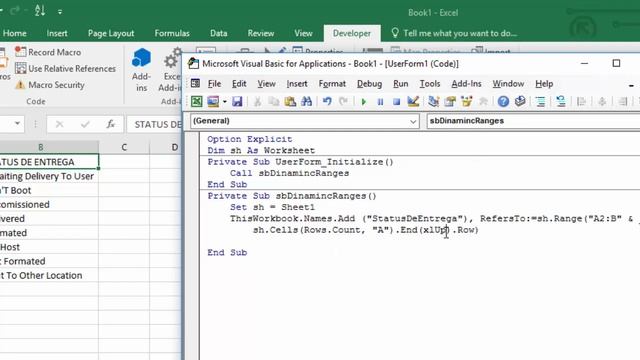Click the Insert Function fx icon
The width and height of the screenshot is (640, 360).
(110, 124)
